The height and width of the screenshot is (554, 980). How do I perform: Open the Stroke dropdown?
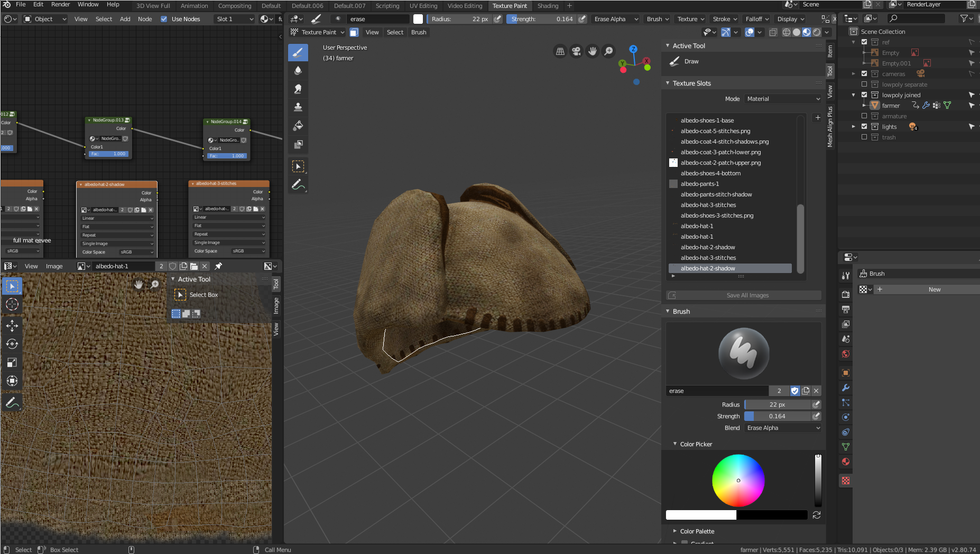pos(725,19)
